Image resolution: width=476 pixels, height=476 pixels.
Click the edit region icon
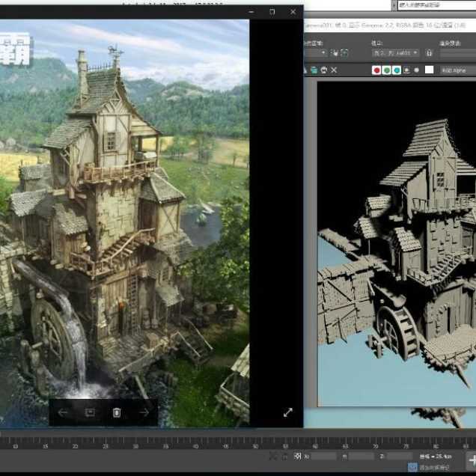(x=335, y=53)
